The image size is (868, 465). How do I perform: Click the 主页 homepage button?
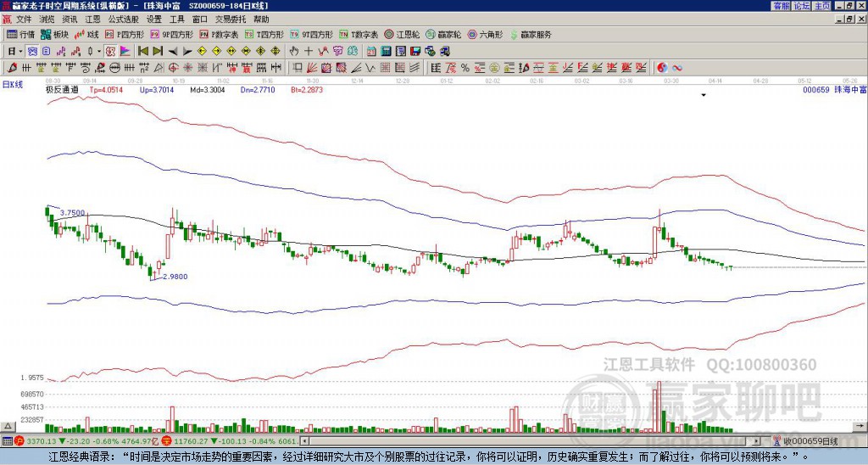[821, 6]
